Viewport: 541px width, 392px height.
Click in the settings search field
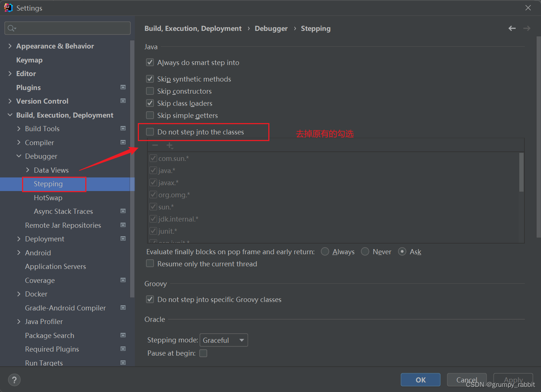(x=68, y=28)
